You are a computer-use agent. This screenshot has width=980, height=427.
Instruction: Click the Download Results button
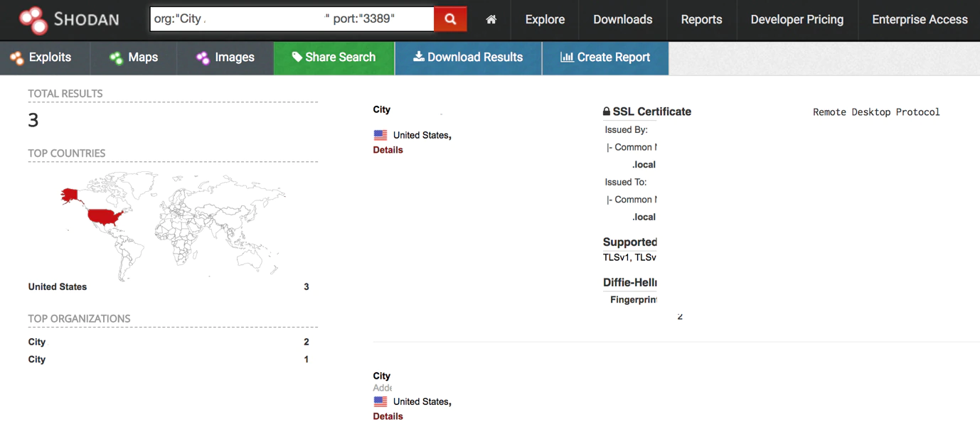pos(468,58)
